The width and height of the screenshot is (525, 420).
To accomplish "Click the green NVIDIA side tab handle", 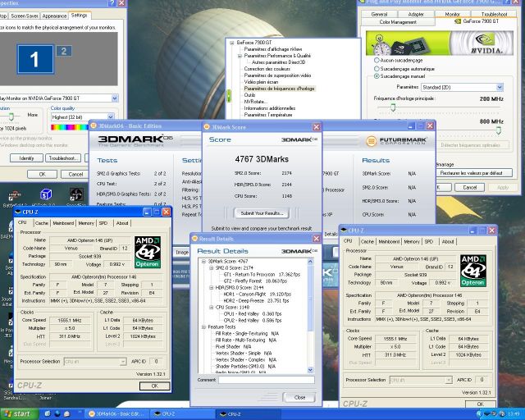I will point(229,96).
